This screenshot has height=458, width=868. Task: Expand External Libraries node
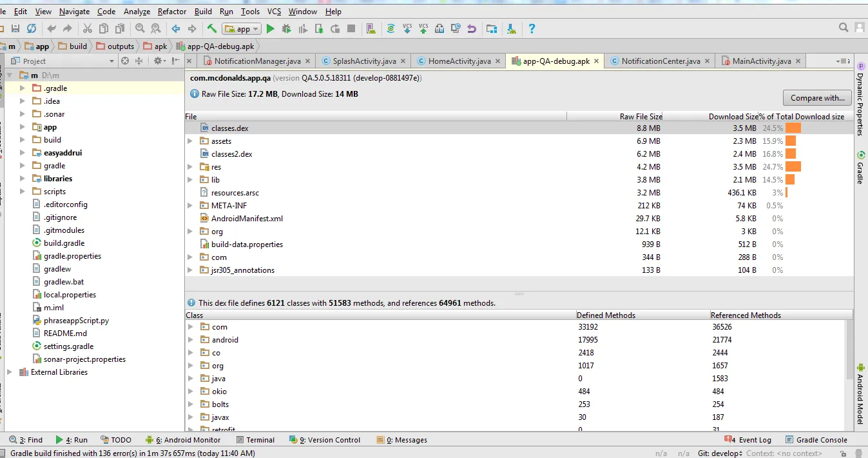[x=9, y=372]
